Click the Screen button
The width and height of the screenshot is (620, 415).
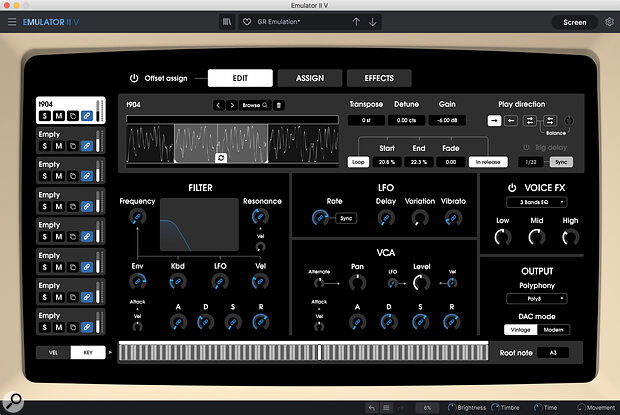click(x=575, y=22)
